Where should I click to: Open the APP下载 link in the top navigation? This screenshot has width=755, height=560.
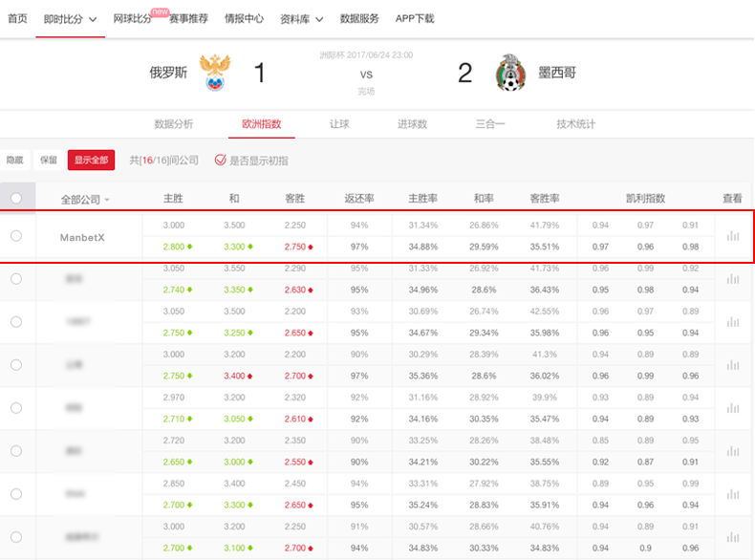click(x=415, y=19)
